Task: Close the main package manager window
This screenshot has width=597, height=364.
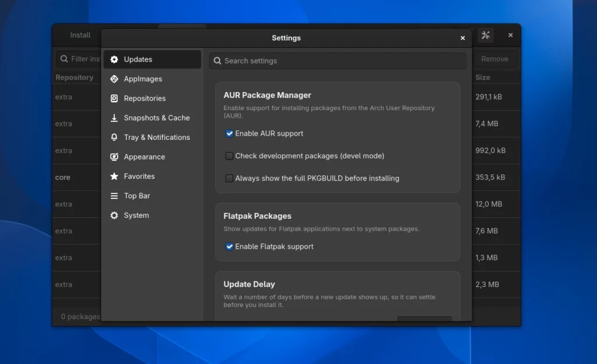Action: click(511, 35)
